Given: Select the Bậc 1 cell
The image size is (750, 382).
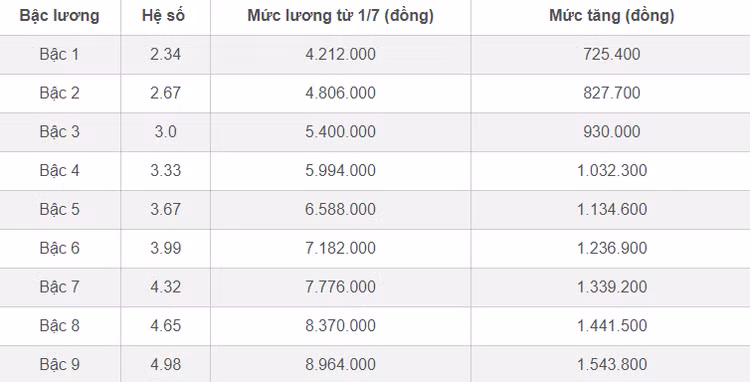Looking at the screenshot, I should tap(59, 55).
